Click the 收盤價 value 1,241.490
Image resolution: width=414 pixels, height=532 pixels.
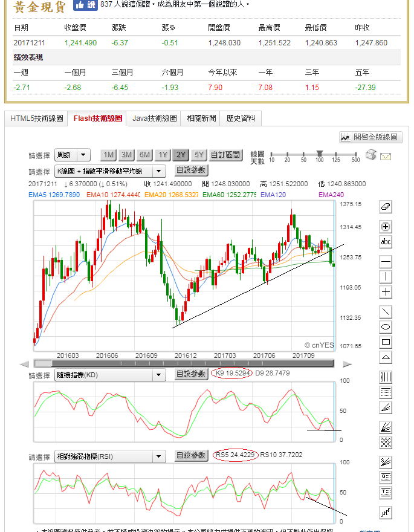81,43
